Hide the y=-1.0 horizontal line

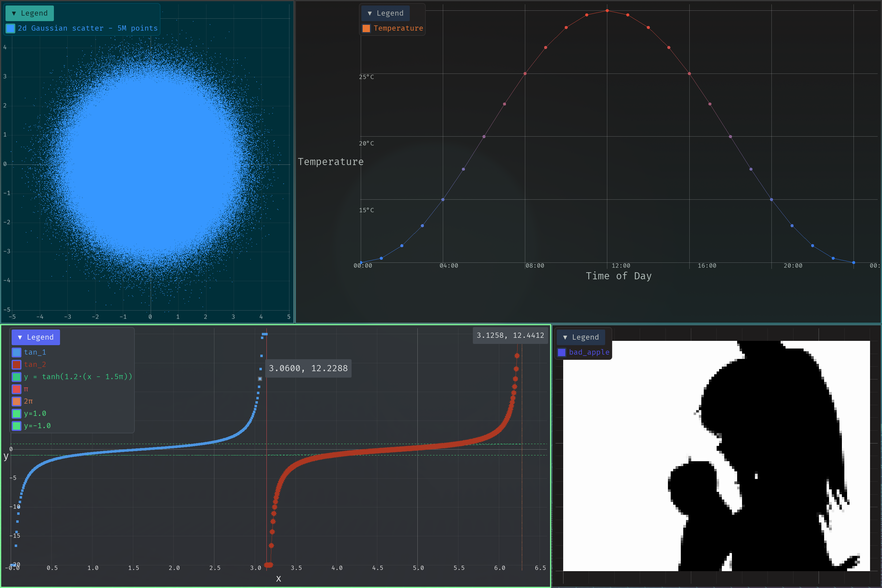[x=17, y=426]
